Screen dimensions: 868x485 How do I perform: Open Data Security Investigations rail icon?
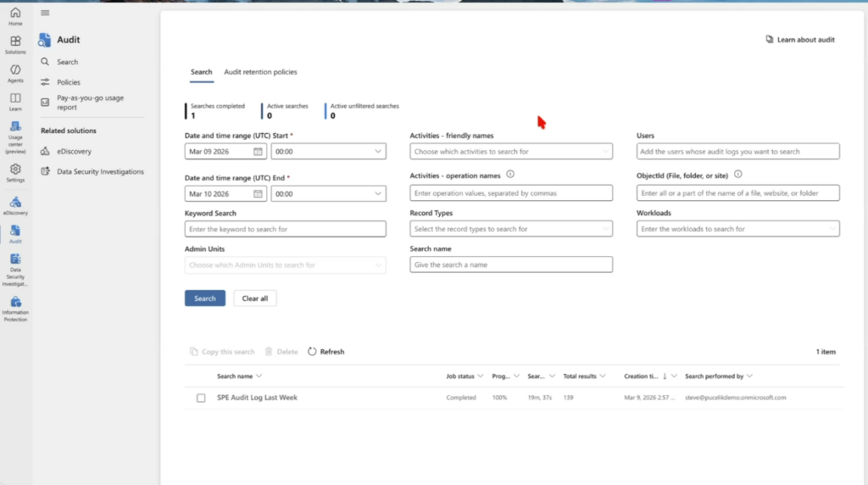pos(15,261)
